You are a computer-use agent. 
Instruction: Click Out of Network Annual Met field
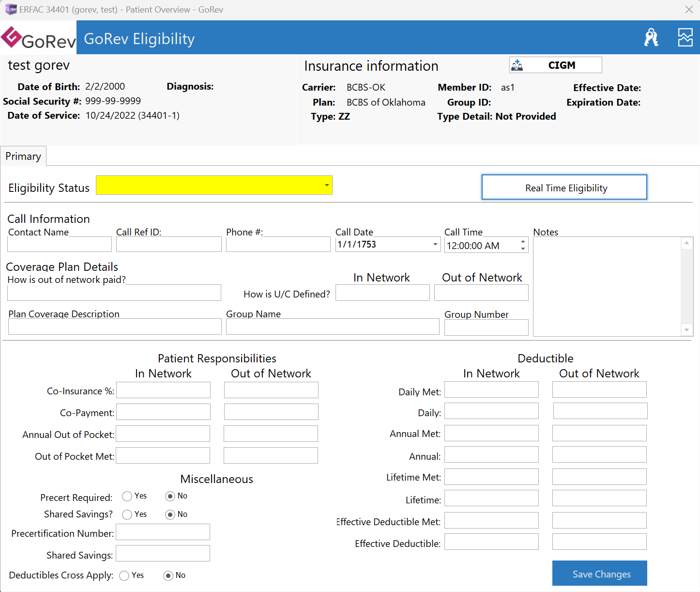click(x=599, y=433)
